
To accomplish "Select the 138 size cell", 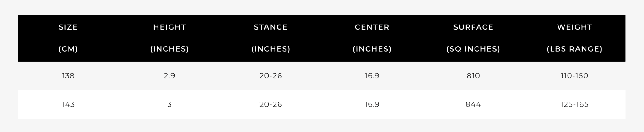I will [68, 76].
